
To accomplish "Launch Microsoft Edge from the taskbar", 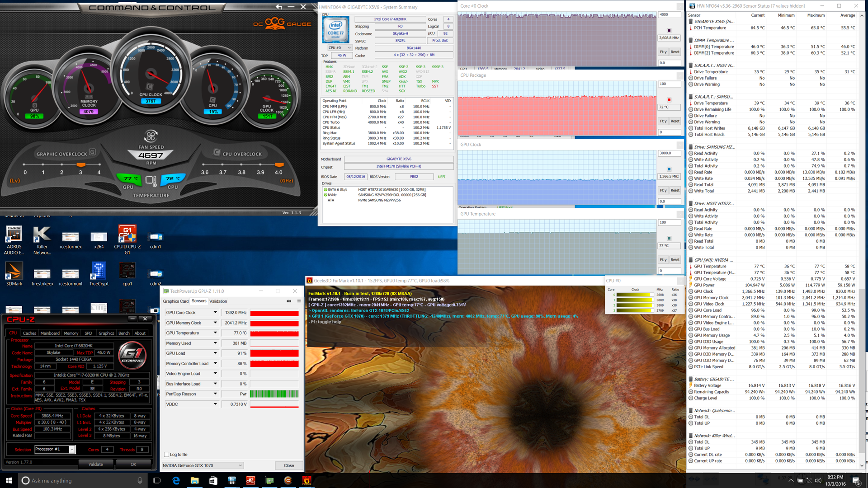I will click(176, 480).
